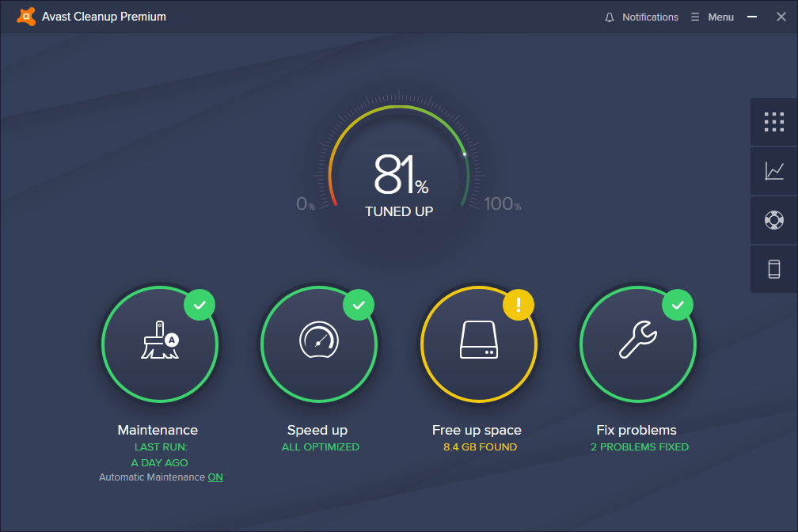
Task: Click the Free up space disk icon
Action: [479, 343]
